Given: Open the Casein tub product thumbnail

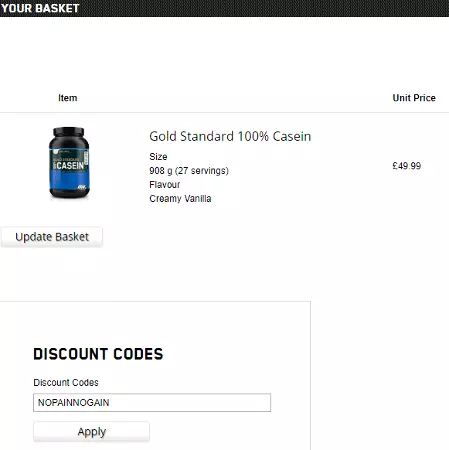Looking at the screenshot, I should 69,163.
